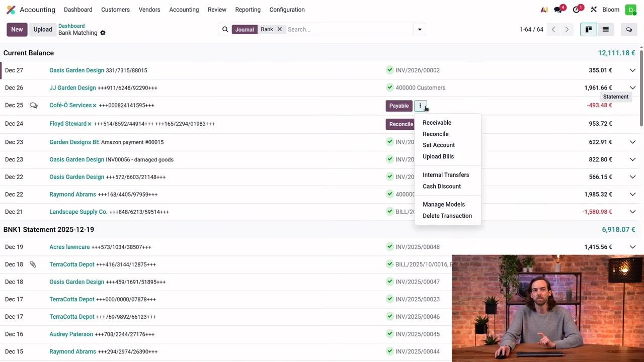Image resolution: width=644 pixels, height=362 pixels.
Task: Select Cash Discount menu entry
Action: point(442,187)
